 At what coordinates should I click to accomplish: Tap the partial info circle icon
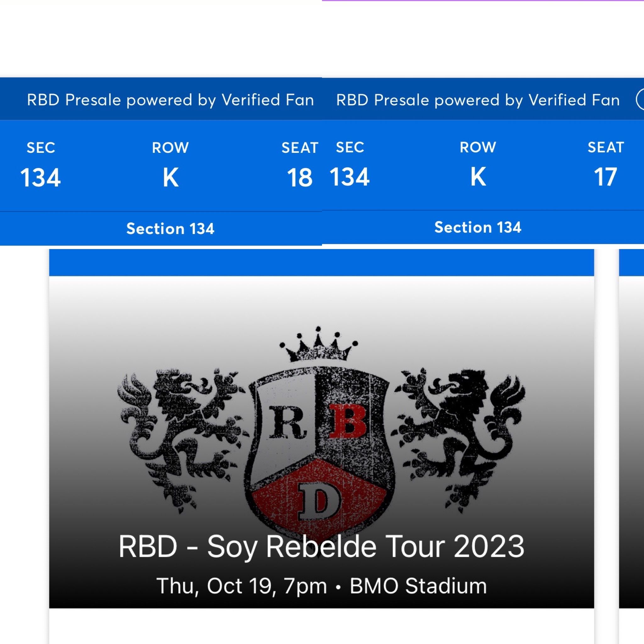[x=640, y=100]
